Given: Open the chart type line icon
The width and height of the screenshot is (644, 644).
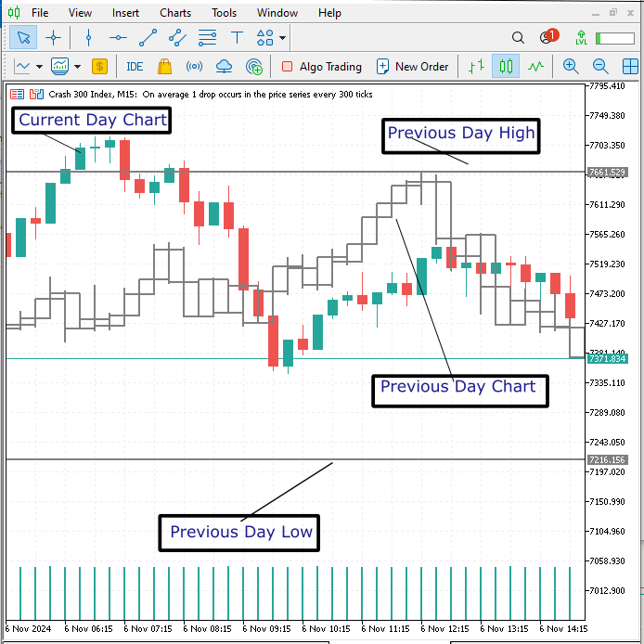Looking at the screenshot, I should click(x=22, y=67).
